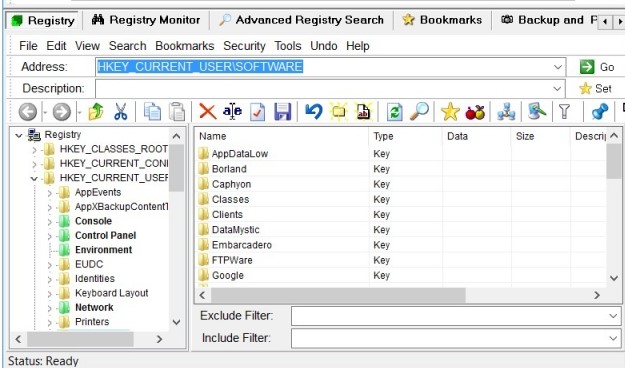The height and width of the screenshot is (368, 625).
Task: Click the New Key sparkle folder icon
Action: (x=338, y=112)
